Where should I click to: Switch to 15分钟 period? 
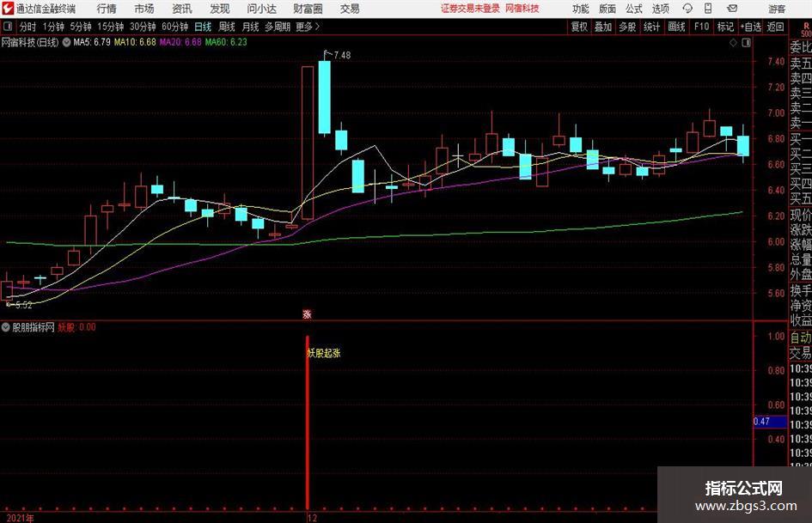click(x=111, y=27)
